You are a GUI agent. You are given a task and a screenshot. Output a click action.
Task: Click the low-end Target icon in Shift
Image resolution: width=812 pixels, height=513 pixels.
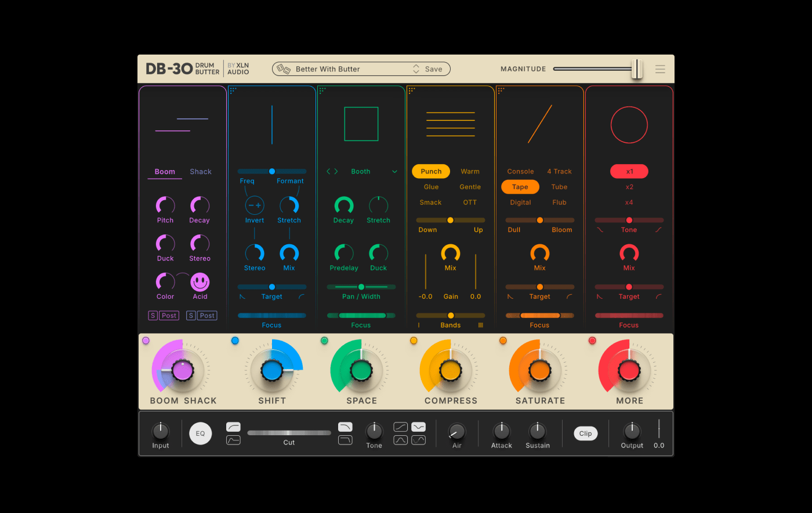tap(242, 297)
